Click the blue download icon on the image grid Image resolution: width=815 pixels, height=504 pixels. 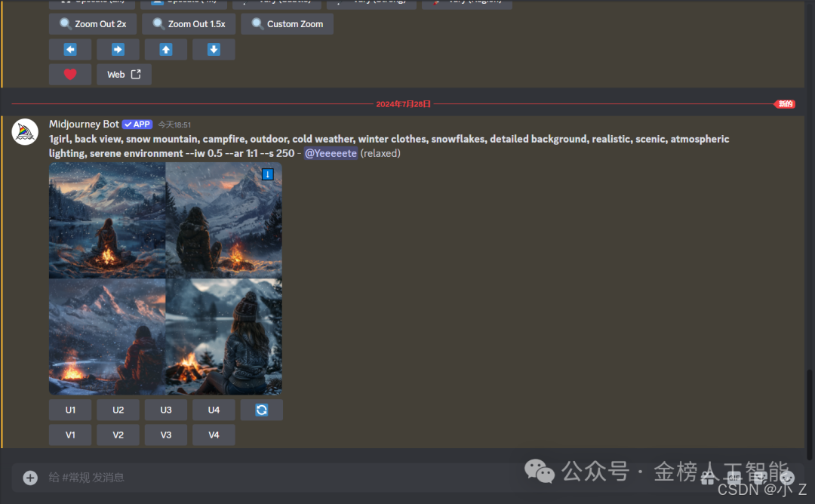point(268,174)
